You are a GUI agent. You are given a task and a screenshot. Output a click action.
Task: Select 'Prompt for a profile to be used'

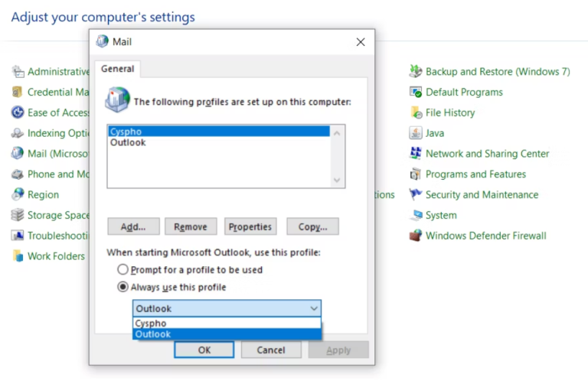(122, 270)
